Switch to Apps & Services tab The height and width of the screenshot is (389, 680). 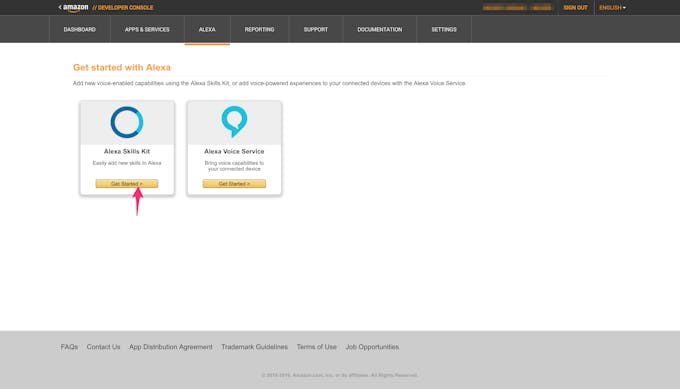point(147,29)
